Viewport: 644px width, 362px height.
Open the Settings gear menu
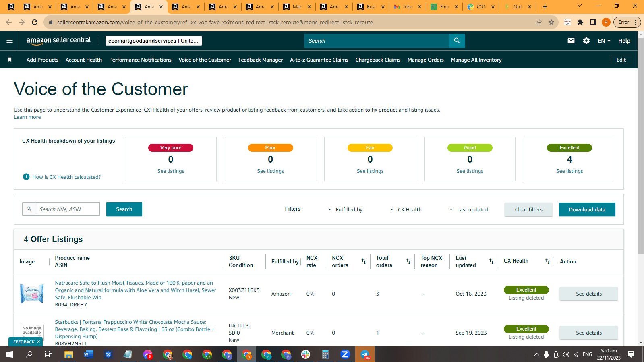click(x=586, y=41)
